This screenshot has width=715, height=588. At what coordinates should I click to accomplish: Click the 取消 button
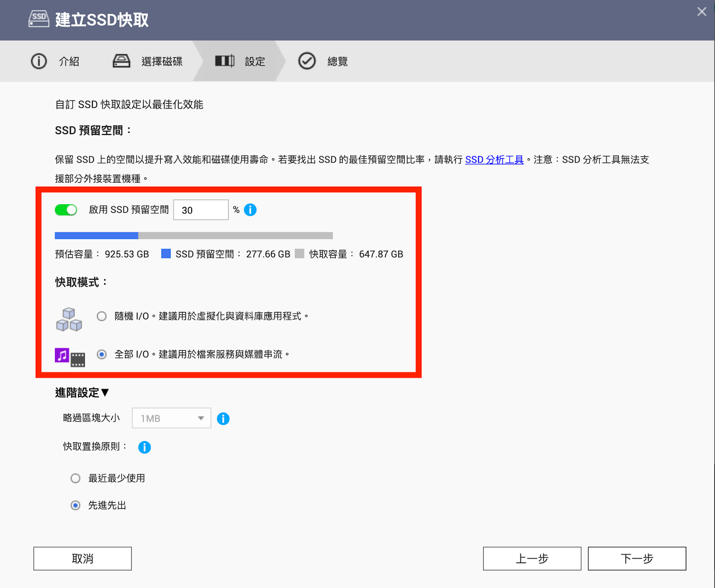point(83,559)
